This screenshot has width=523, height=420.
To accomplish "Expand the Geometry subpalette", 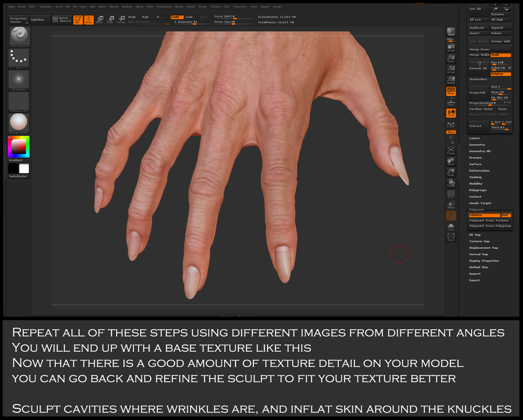I will [x=477, y=145].
